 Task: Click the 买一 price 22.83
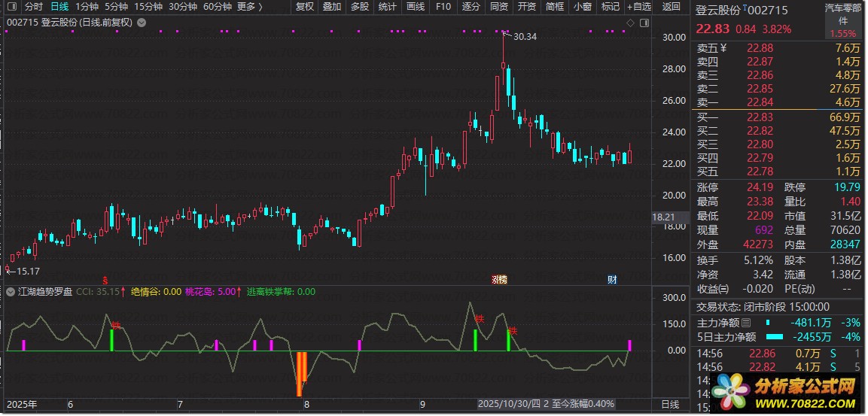760,117
